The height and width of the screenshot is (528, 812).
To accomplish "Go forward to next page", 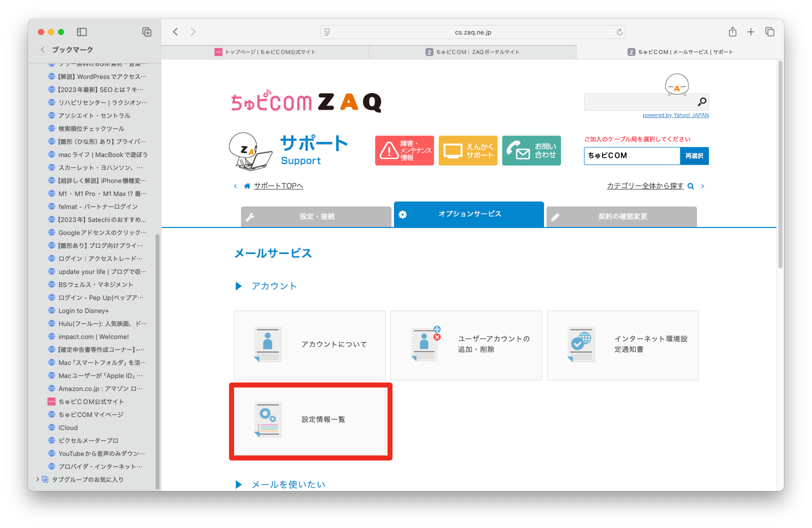I will [x=193, y=32].
